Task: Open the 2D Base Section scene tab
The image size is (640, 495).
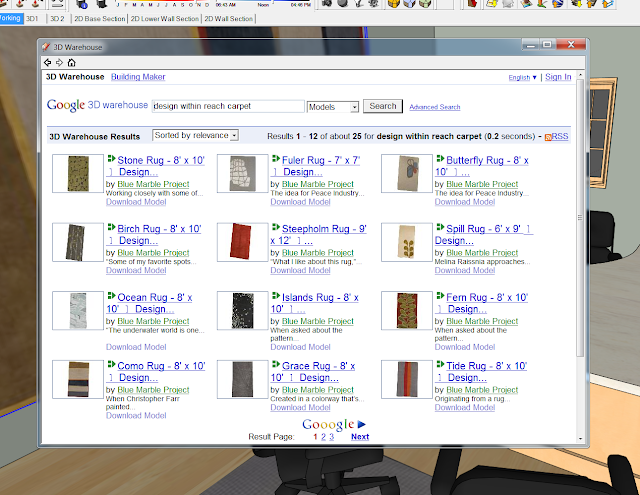Action: [100, 19]
